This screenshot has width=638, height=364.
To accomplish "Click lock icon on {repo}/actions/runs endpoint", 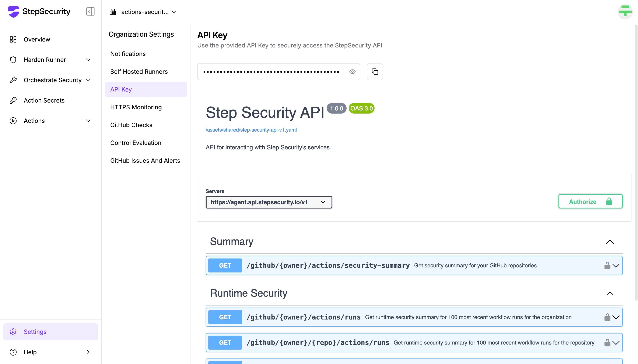I will click(x=607, y=343).
